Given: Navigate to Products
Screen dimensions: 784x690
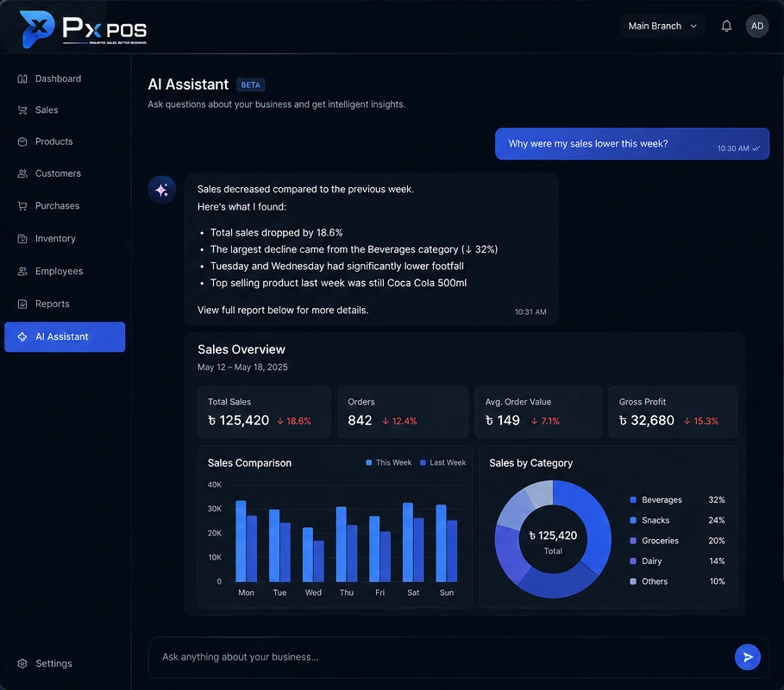Looking at the screenshot, I should [x=65, y=142].
